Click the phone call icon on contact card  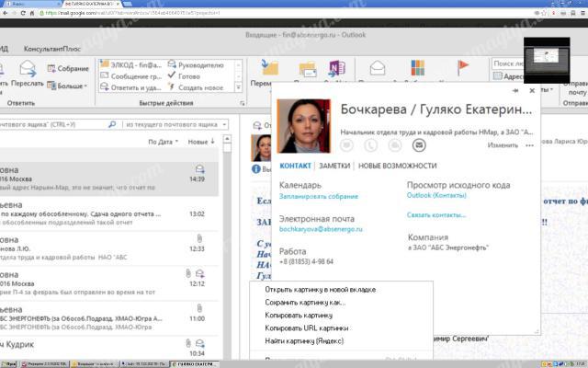pyautogui.click(x=370, y=145)
